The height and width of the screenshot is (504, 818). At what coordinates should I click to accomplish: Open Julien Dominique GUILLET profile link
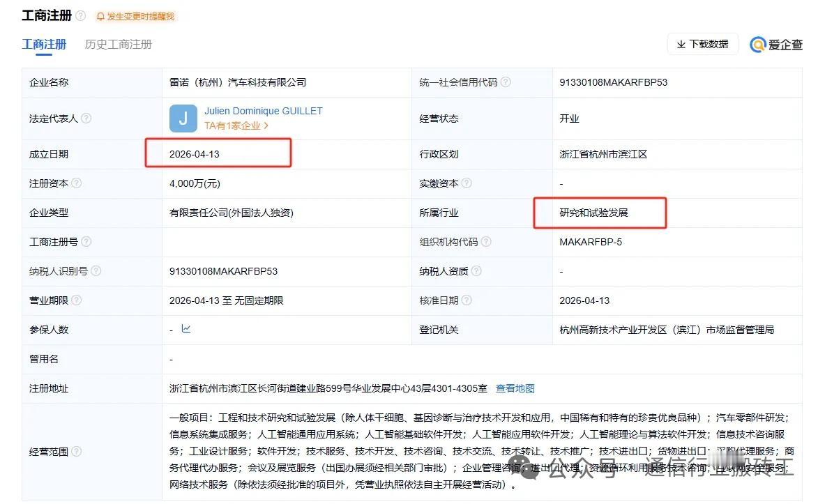pos(264,111)
